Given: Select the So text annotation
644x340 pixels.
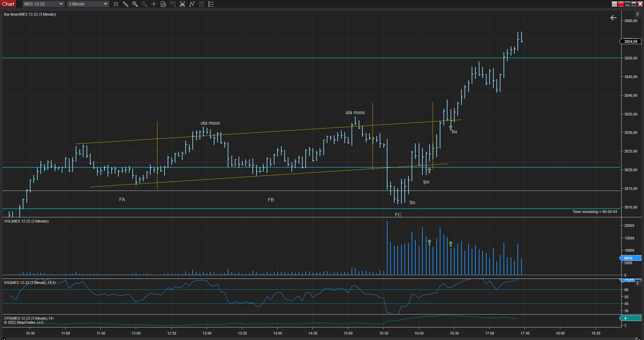Looking at the screenshot, I should coord(412,202).
